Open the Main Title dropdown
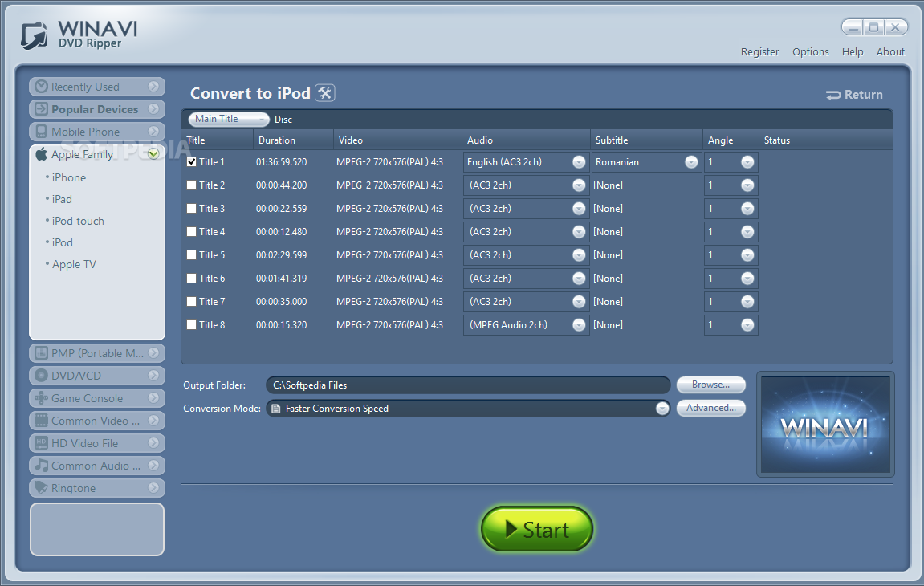 coord(229,119)
